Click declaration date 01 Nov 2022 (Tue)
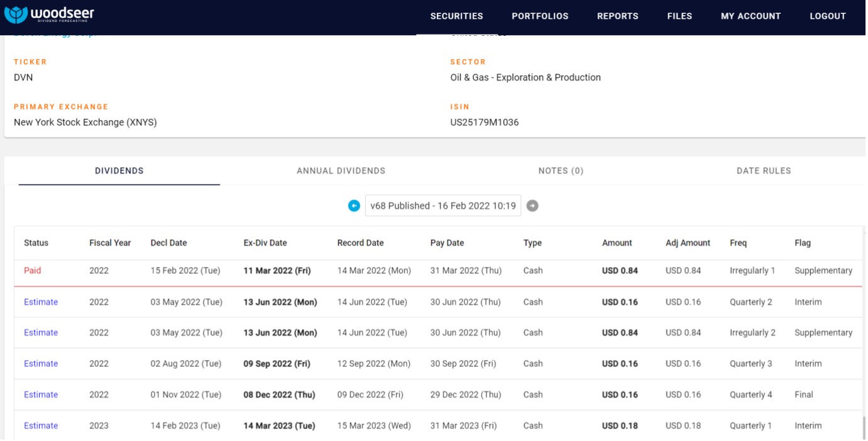868x441 pixels. click(x=186, y=395)
